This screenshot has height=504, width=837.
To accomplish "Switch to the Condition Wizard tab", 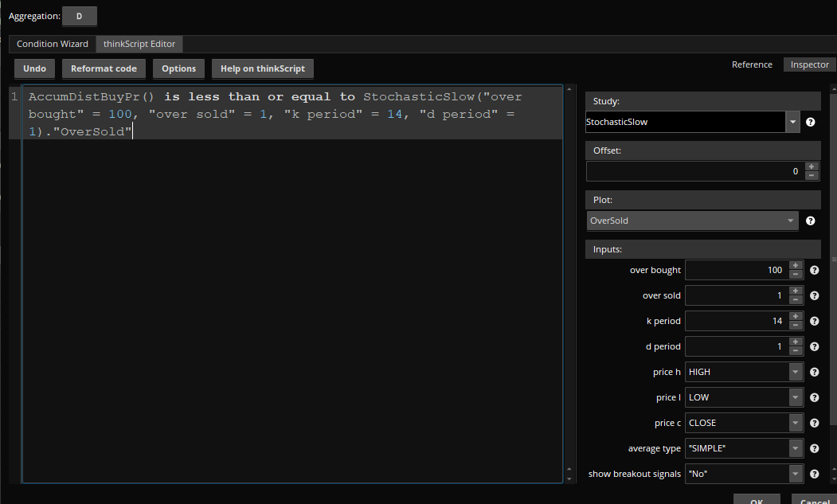I will pos(53,44).
